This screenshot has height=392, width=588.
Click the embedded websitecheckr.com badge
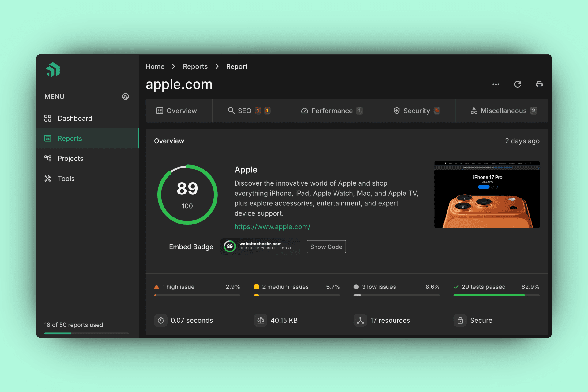tap(260, 247)
